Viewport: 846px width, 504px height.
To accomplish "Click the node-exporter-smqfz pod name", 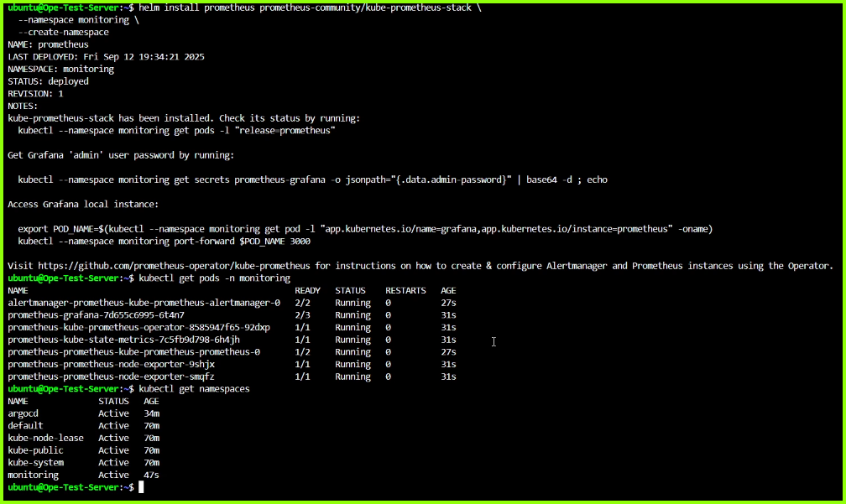I will pos(111,377).
